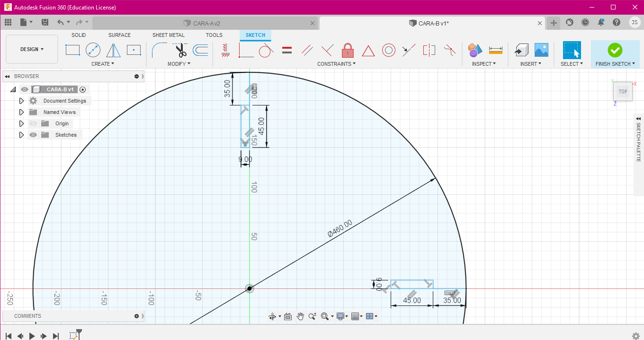Open the Display Settings monitor dropdown
644x340 pixels.
pyautogui.click(x=342, y=316)
